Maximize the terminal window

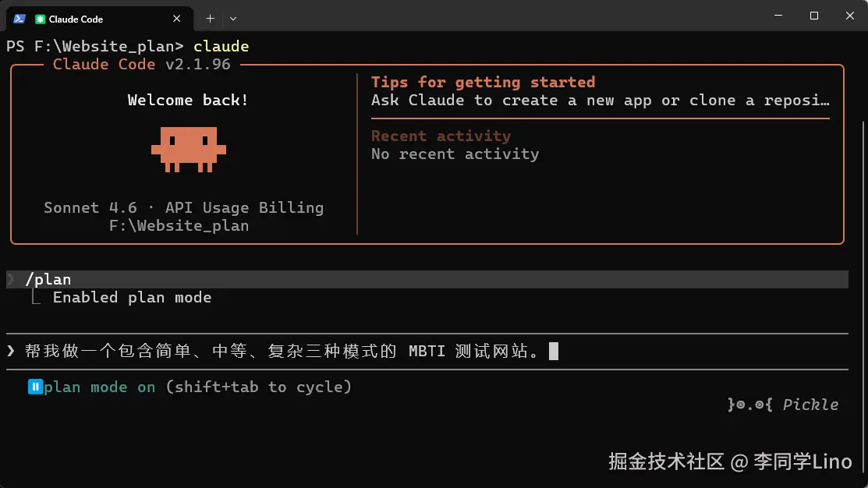(x=814, y=16)
